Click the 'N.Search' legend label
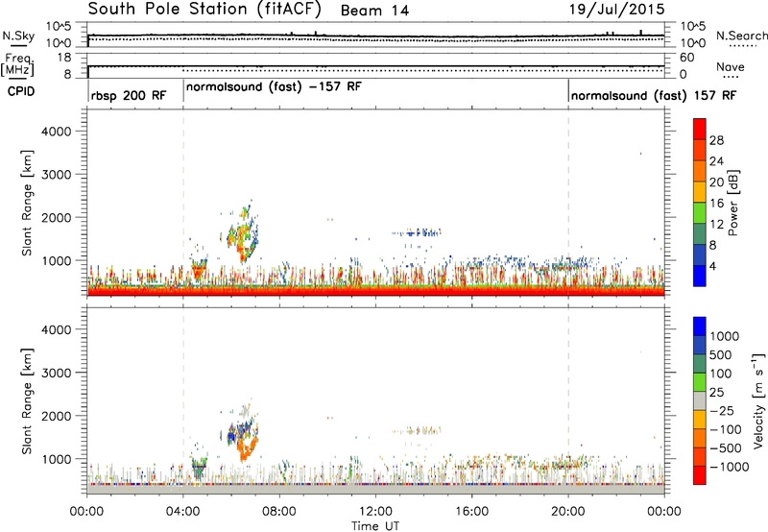Image resolution: width=768 pixels, height=532 pixels. coord(742,36)
